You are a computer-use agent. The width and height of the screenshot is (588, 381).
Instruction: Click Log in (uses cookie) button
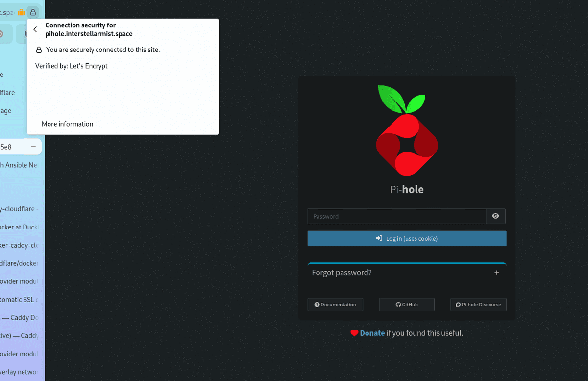pos(407,238)
